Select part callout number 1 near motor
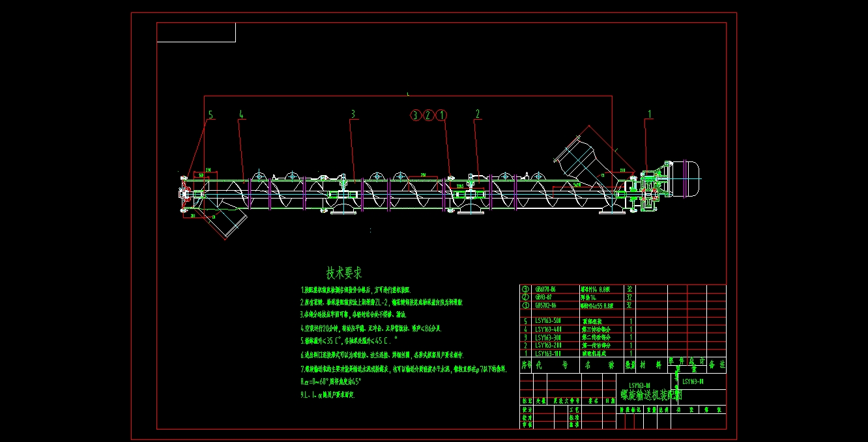 [649, 114]
